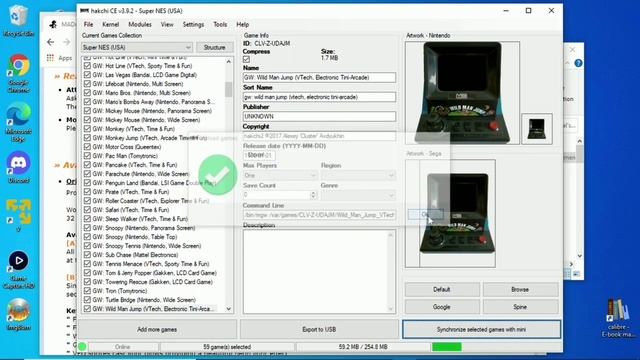Select small artwork thumbnail beside Nintendo artwork
Screen dimensions: 640x360
[x=537, y=129]
